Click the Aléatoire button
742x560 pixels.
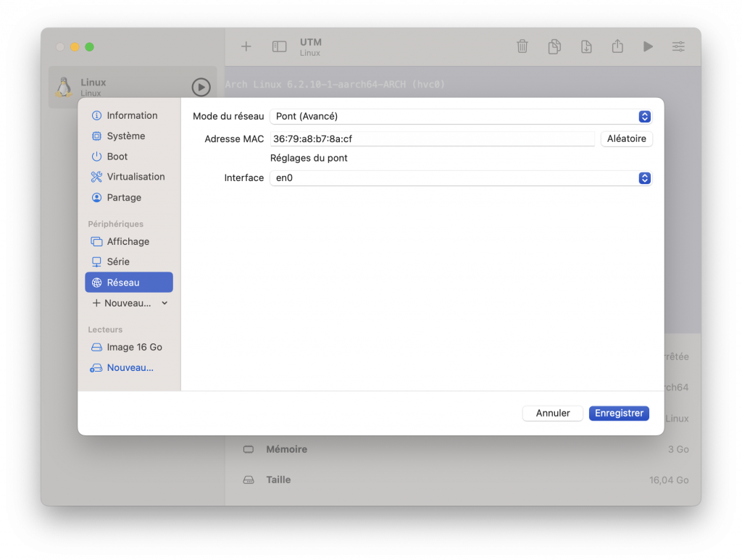626,139
